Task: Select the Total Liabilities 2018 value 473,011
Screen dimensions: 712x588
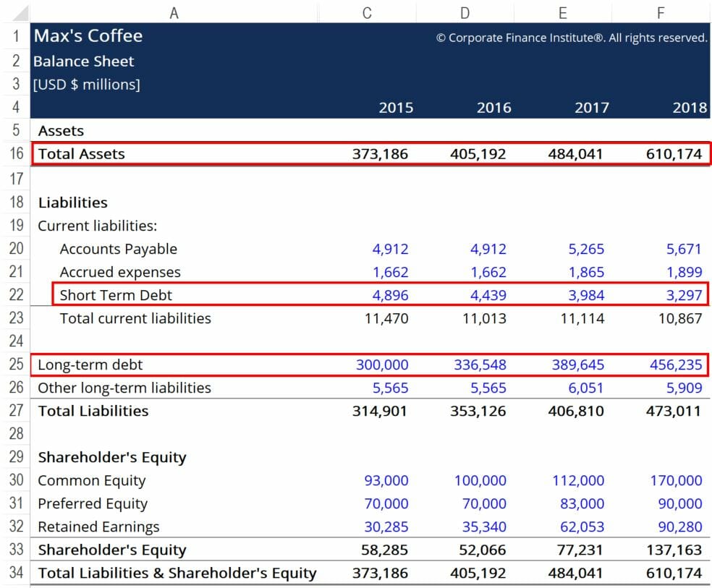Action: 674,411
